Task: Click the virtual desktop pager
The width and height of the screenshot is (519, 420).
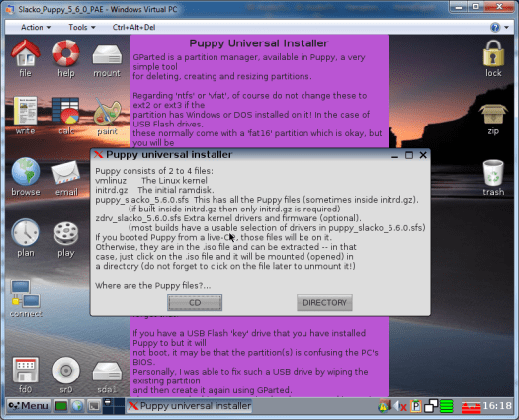Action: [114, 406]
